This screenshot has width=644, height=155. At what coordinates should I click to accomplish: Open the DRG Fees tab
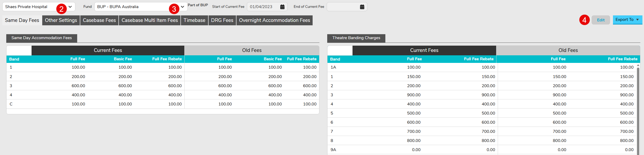click(x=222, y=20)
